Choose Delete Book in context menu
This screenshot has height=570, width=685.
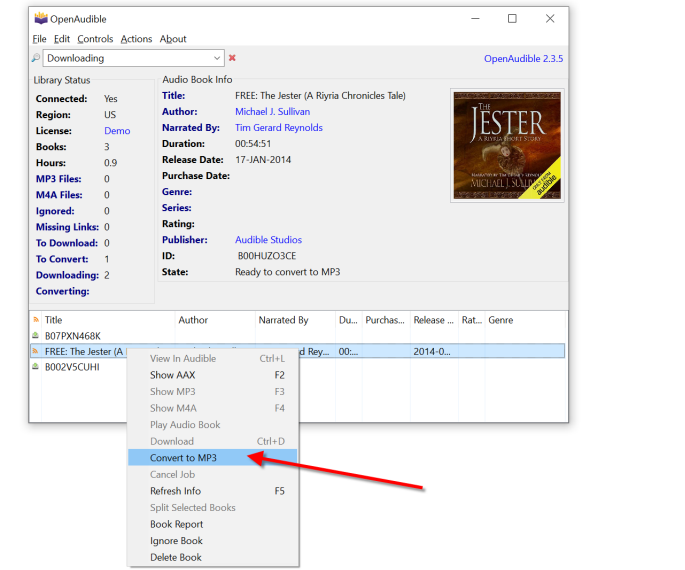tap(213, 557)
